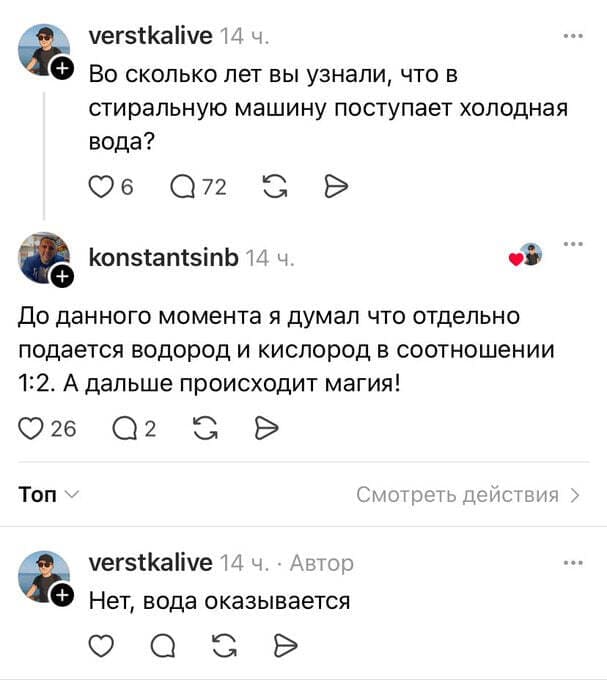The image size is (607, 680).
Task: Repost the first verstkalive post
Action: pyautogui.click(x=271, y=186)
